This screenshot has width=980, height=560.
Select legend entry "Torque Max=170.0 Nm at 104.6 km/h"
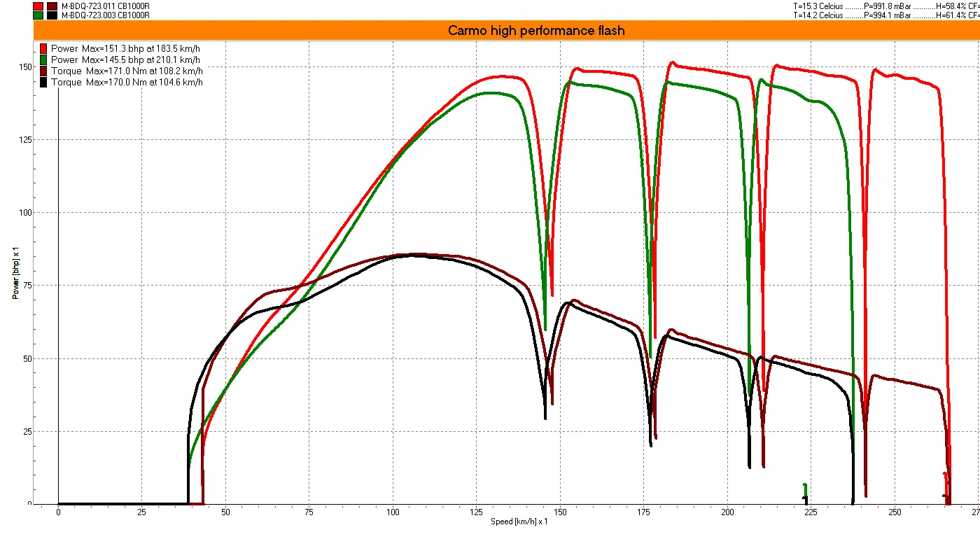point(127,82)
